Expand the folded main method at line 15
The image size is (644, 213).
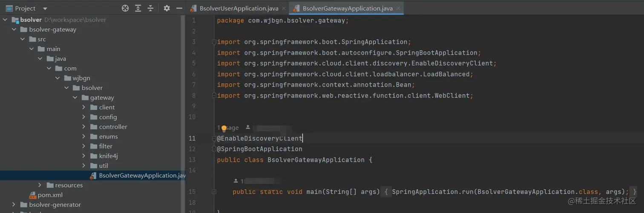(x=214, y=192)
